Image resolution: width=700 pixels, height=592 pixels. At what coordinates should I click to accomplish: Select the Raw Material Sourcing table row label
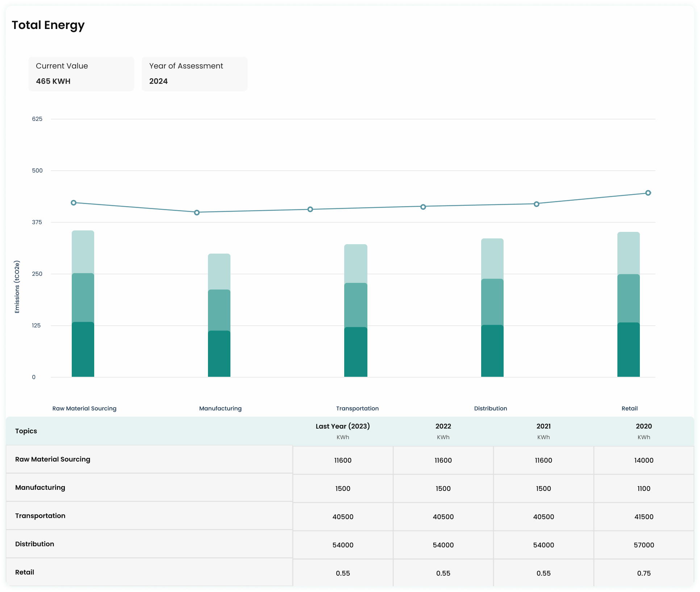tap(53, 459)
